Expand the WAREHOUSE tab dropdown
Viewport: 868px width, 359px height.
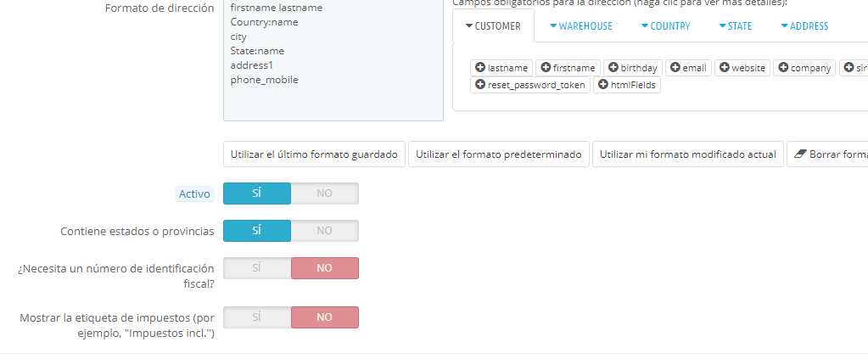553,26
